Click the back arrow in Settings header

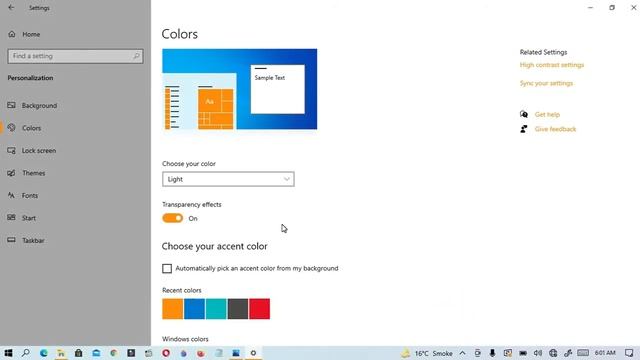click(x=11, y=7)
